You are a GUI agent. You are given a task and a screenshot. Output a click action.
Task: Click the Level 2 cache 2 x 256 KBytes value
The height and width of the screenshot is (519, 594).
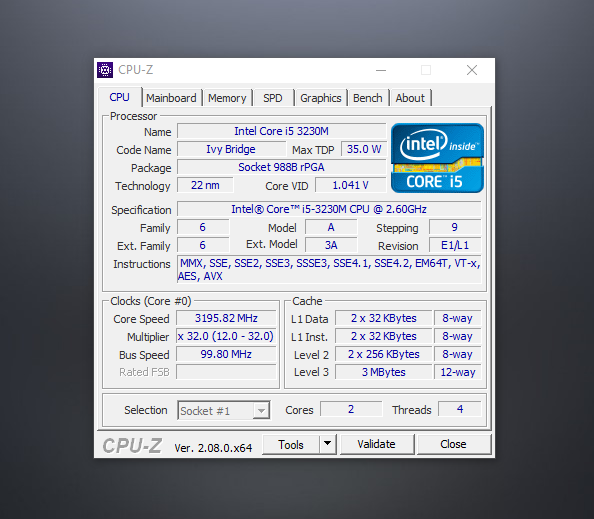point(383,354)
